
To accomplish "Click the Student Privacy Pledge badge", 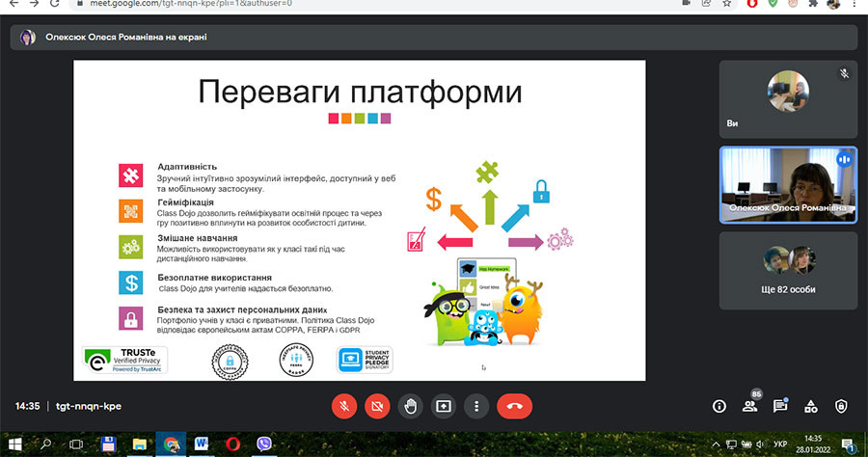I will coord(365,360).
